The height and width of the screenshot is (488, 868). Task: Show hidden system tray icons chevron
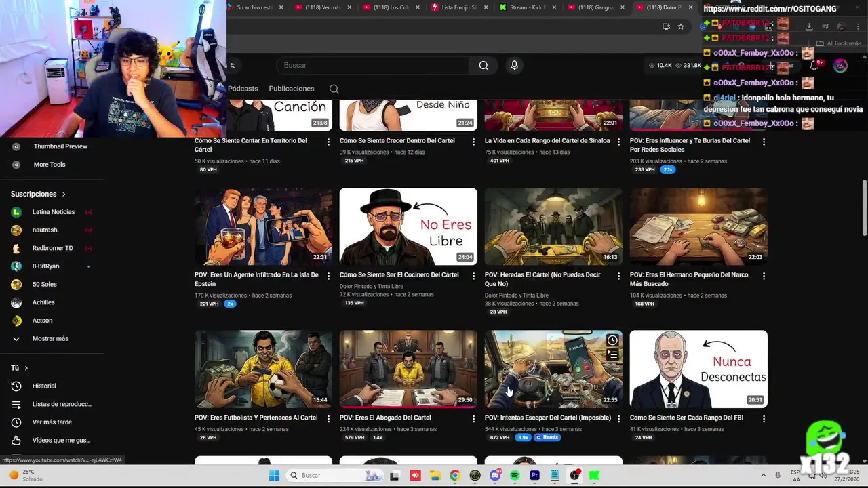[x=763, y=476]
